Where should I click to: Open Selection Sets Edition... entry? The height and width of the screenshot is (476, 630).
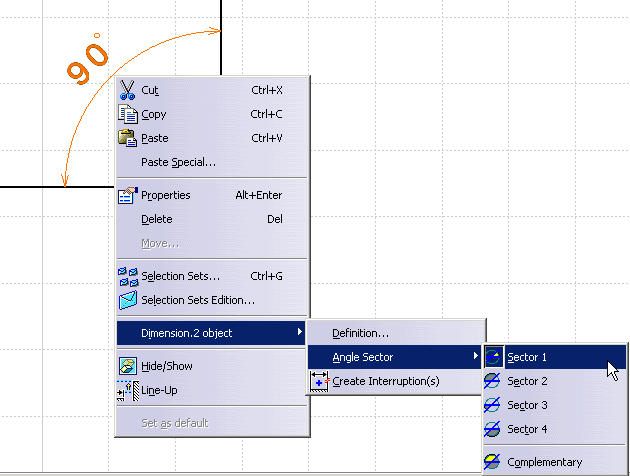[212, 300]
